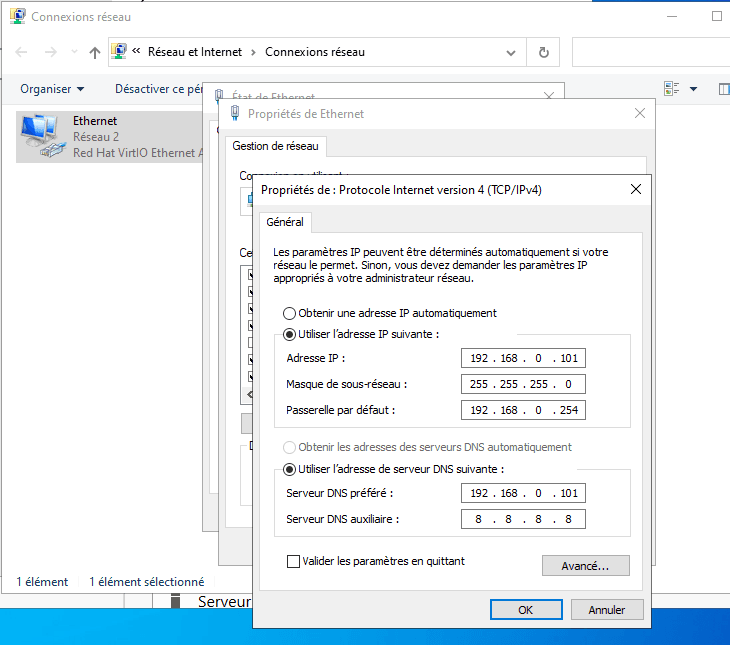Expand the address bar history dropdown

coord(511,52)
